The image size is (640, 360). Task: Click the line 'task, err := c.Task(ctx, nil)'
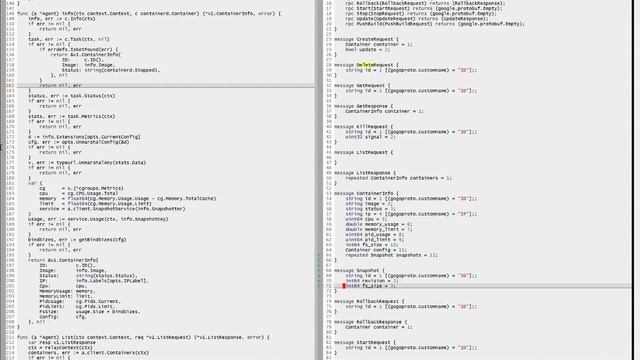pyautogui.click(x=69, y=39)
